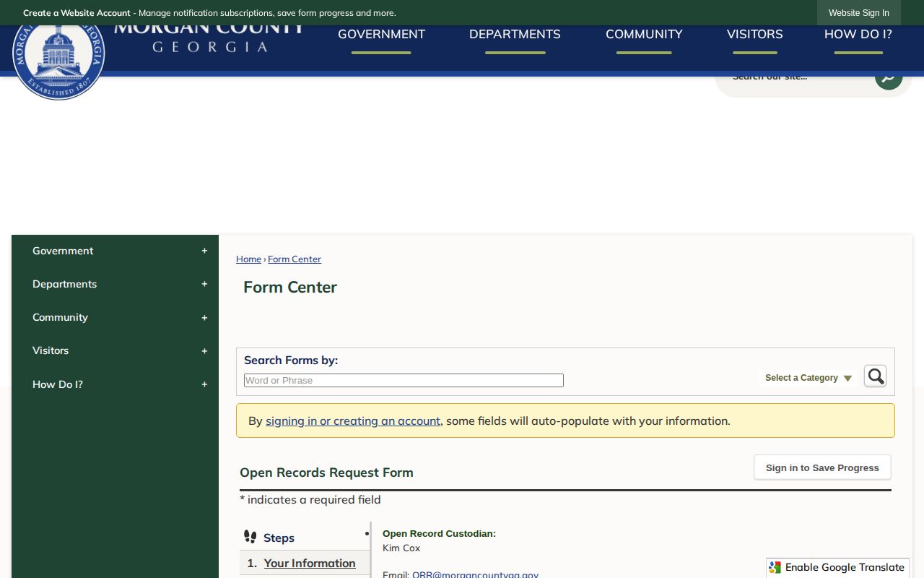924x578 pixels.
Task: Click the Steps heading in form sidebar
Action: pos(279,538)
